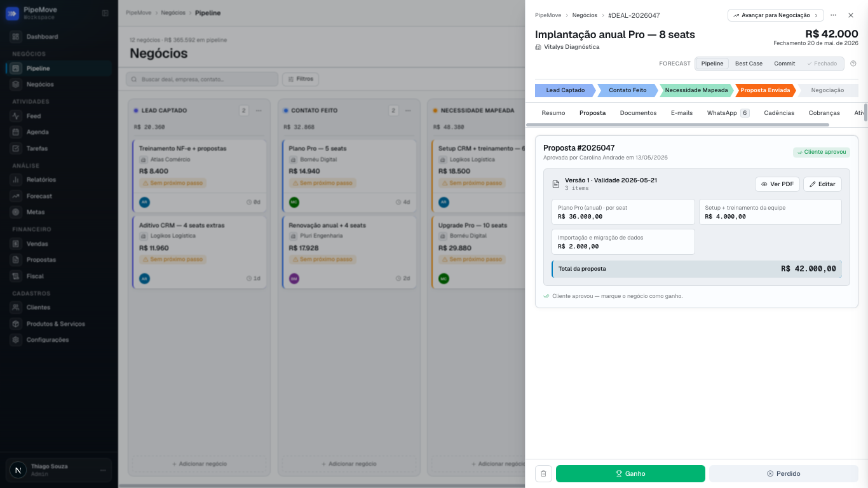
Task: Switch to the WhatsApp tab
Action: tap(728, 112)
